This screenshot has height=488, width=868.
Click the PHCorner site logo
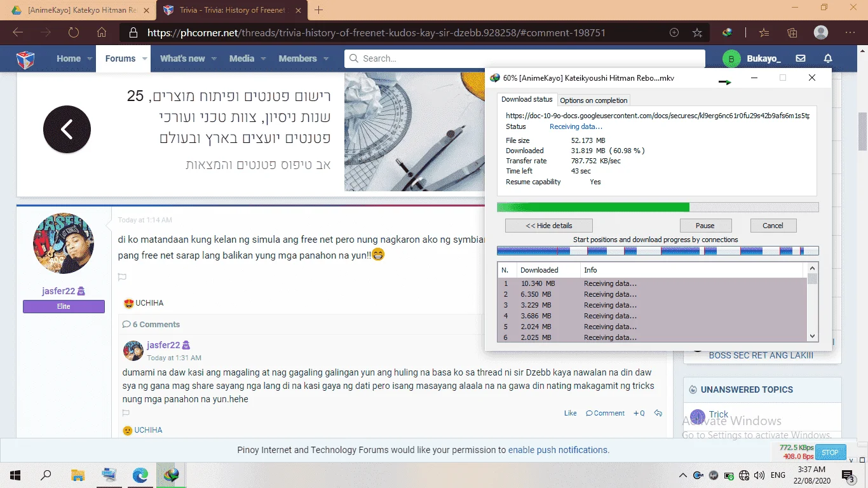point(25,59)
